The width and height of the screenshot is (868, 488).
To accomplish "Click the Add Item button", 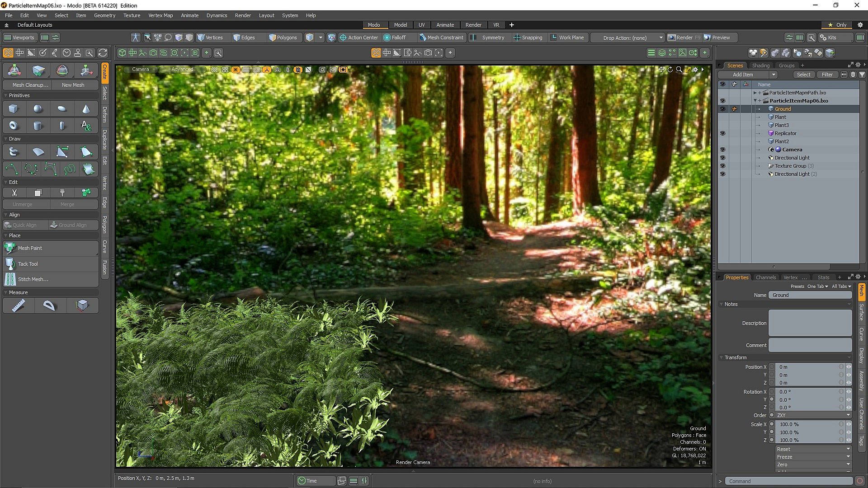I will point(743,75).
